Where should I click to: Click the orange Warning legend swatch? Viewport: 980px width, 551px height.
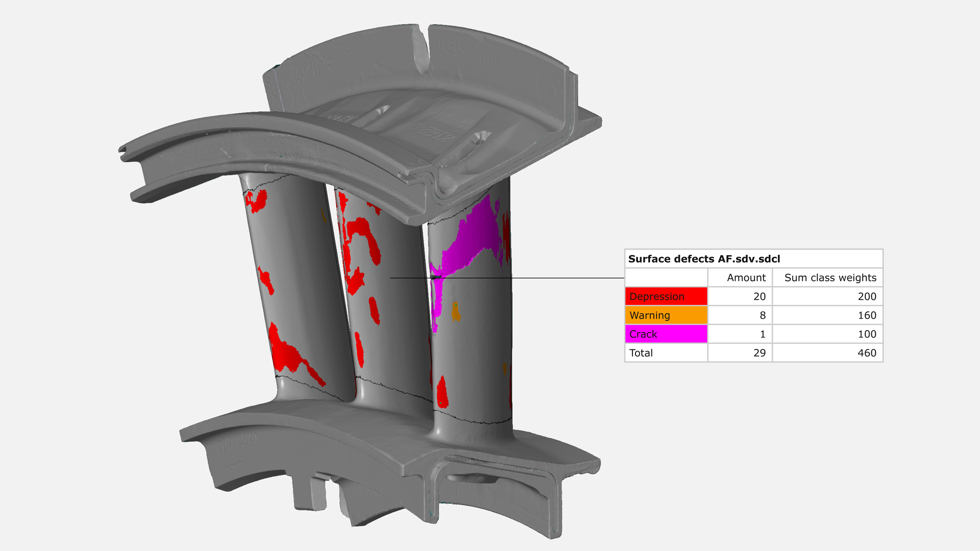point(666,315)
